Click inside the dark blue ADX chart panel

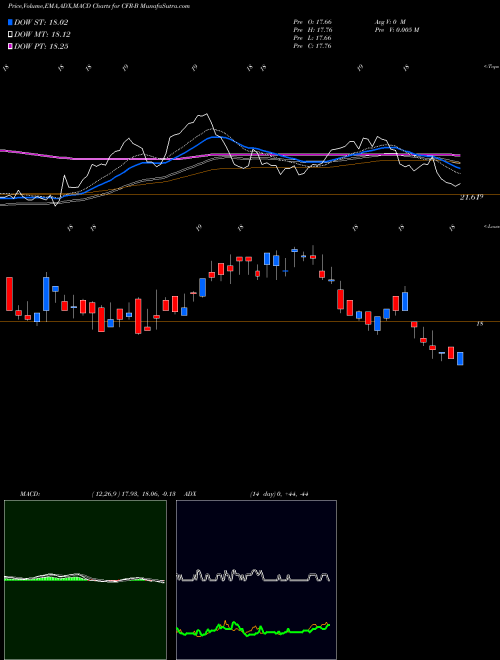click(x=256, y=580)
